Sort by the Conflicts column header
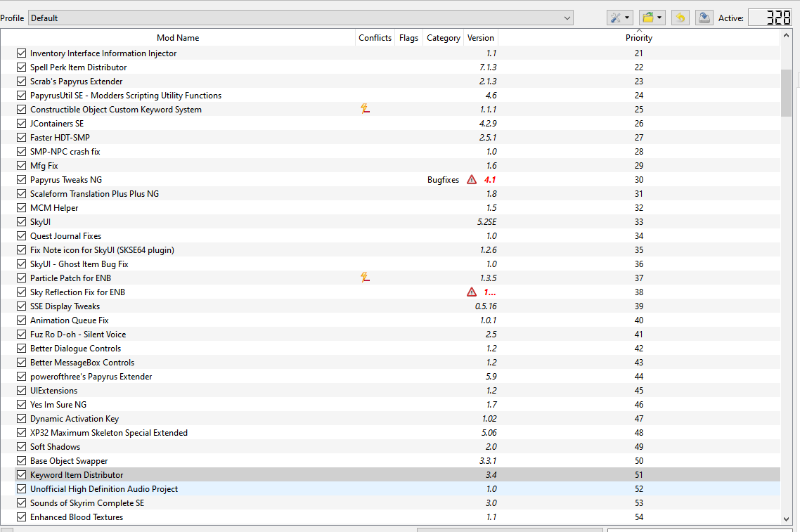Image resolution: width=800 pixels, height=532 pixels. tap(375, 38)
